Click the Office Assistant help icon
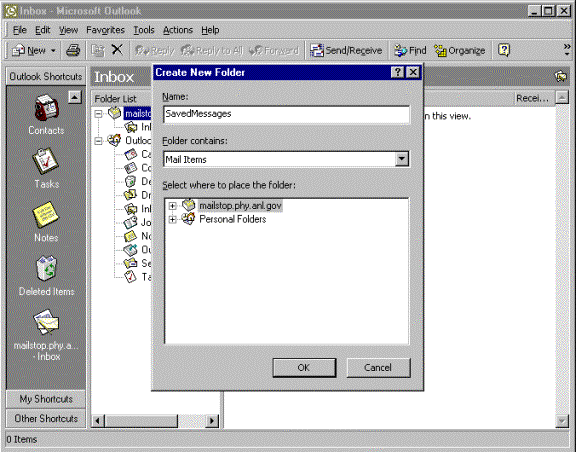Screen dimensions: 576x452 click(x=504, y=50)
